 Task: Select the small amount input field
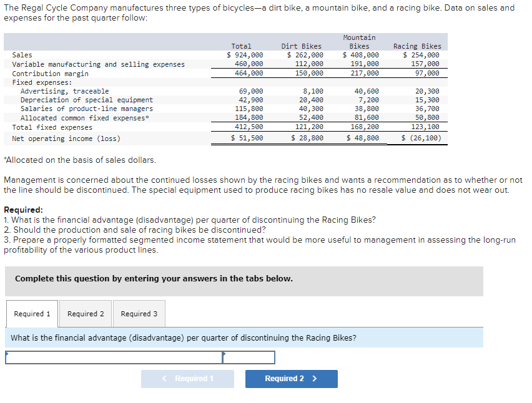[249, 357]
